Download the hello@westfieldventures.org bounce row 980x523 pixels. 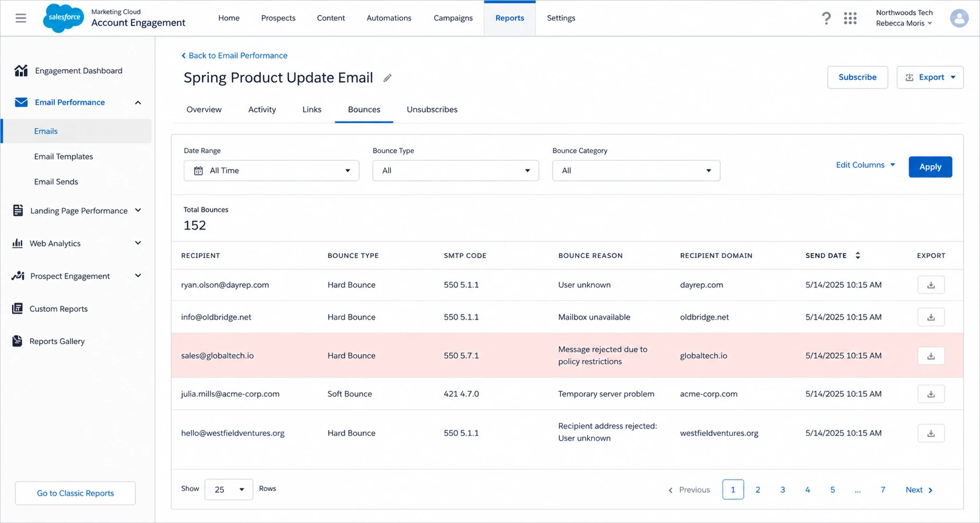(931, 433)
